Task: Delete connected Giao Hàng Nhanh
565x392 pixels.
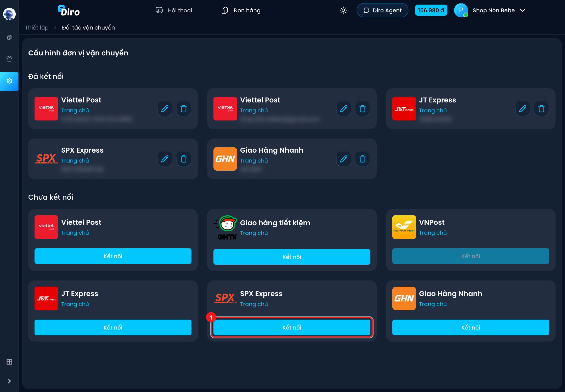Action: click(x=363, y=159)
